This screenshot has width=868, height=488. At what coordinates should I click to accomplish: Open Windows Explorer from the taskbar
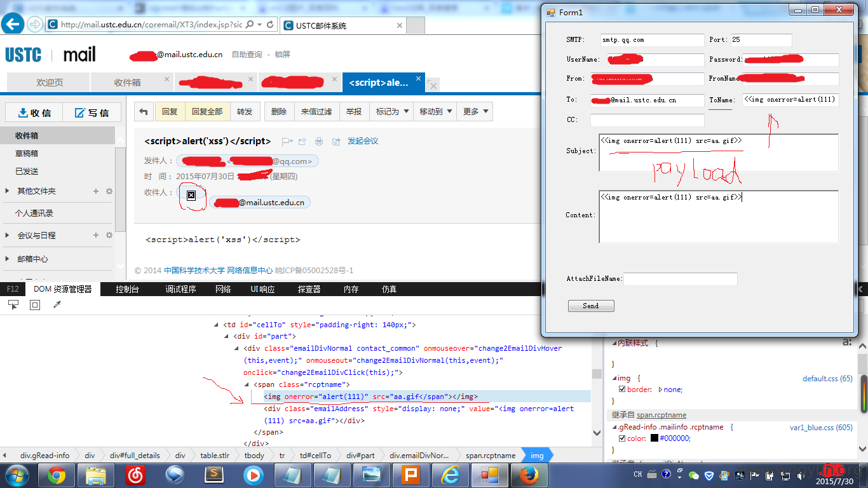point(96,475)
